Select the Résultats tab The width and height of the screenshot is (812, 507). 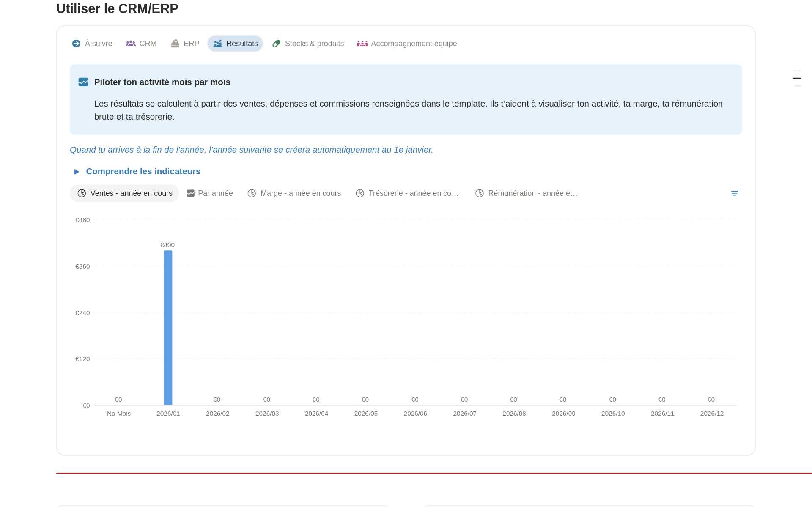(236, 44)
